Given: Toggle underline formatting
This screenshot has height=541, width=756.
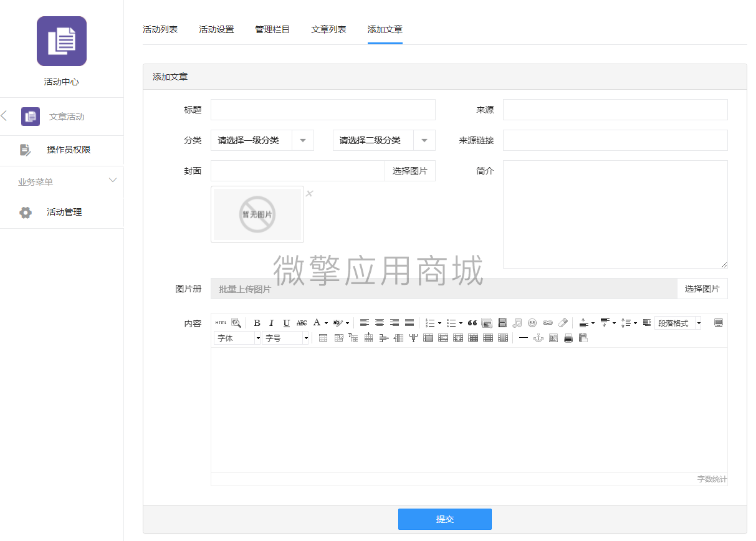Looking at the screenshot, I should click(287, 323).
